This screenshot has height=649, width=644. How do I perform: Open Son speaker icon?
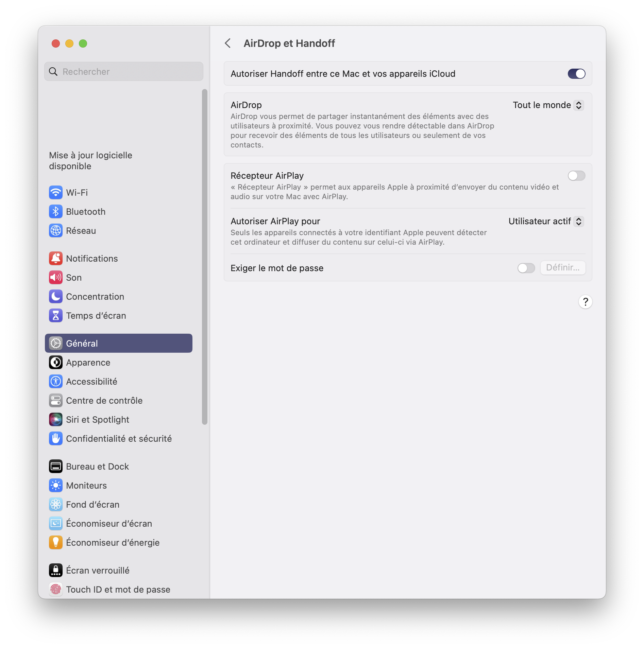56,277
